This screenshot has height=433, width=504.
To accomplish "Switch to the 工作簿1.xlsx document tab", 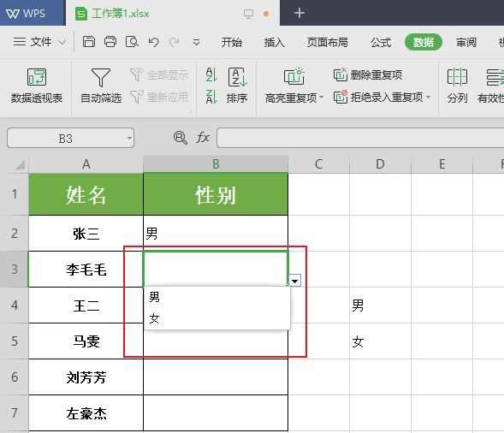I will pyautogui.click(x=173, y=13).
